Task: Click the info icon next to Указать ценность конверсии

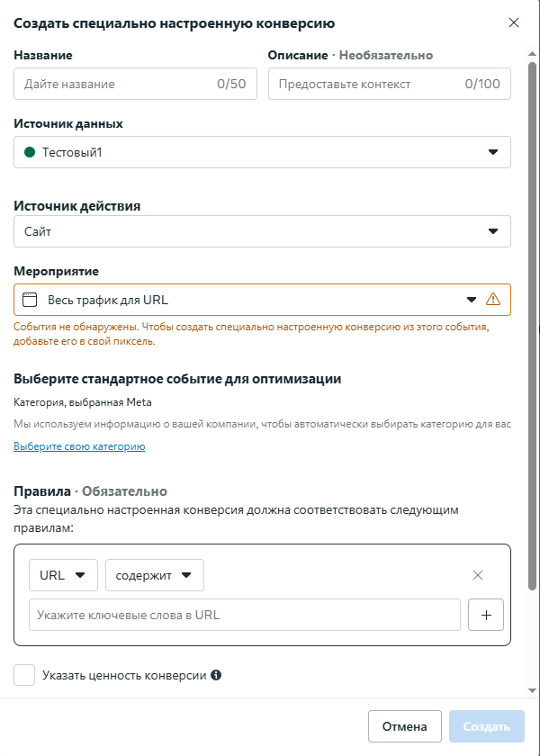Action: coord(216,675)
